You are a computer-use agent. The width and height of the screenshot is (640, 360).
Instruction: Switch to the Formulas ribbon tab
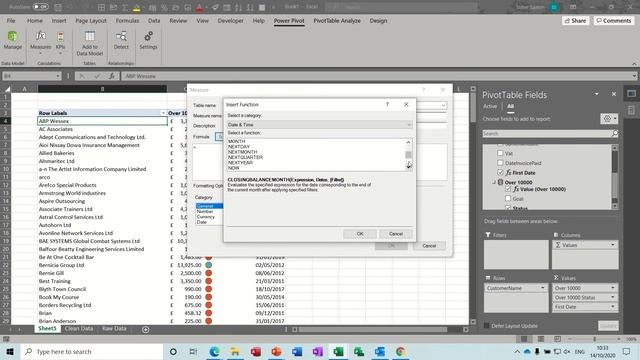127,20
